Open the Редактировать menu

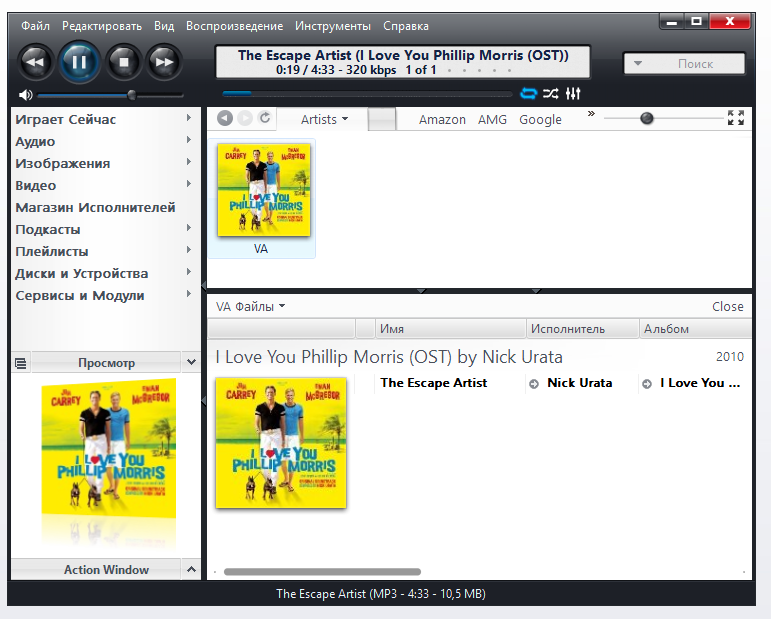(x=102, y=26)
